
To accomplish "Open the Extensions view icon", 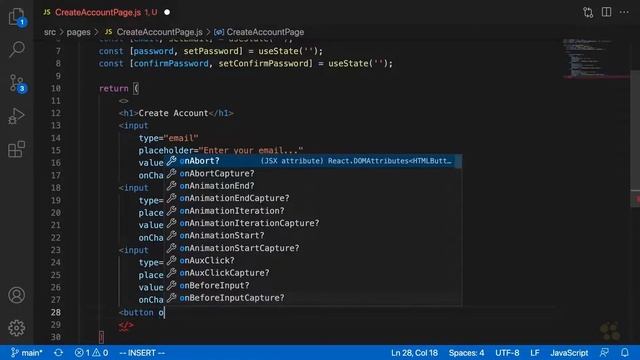I will 17,149.
